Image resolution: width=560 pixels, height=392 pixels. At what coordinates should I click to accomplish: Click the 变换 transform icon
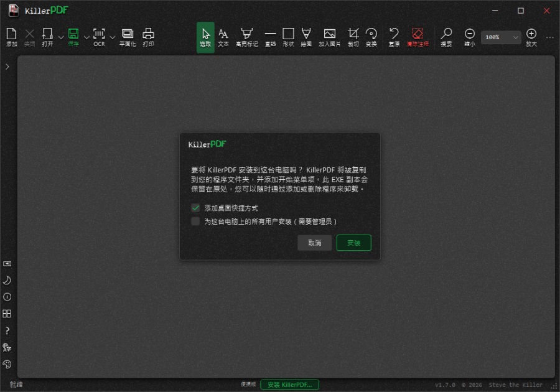[371, 37]
